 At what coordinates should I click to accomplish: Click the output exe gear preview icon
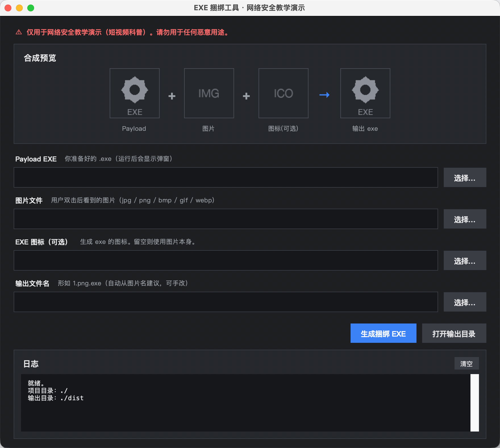click(x=365, y=93)
